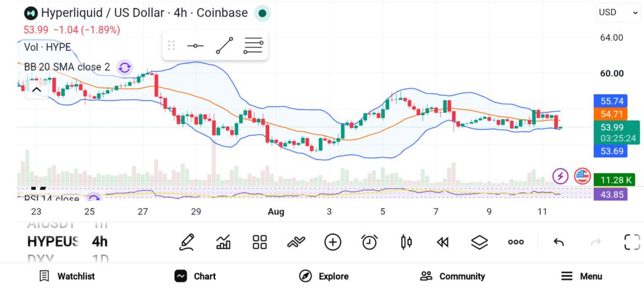Select the trend line tool in the floating toolbar
Screen dimensions: 644x290
[x=225, y=45]
